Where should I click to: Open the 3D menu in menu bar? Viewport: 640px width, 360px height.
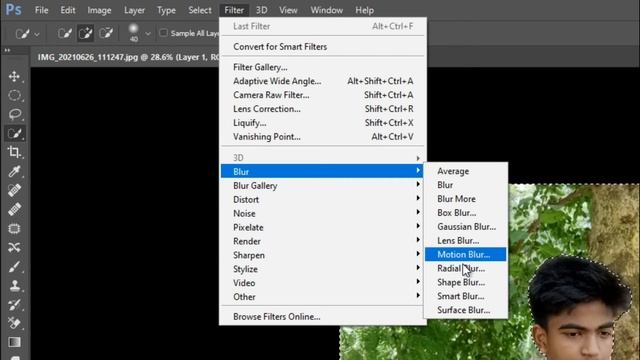click(261, 10)
